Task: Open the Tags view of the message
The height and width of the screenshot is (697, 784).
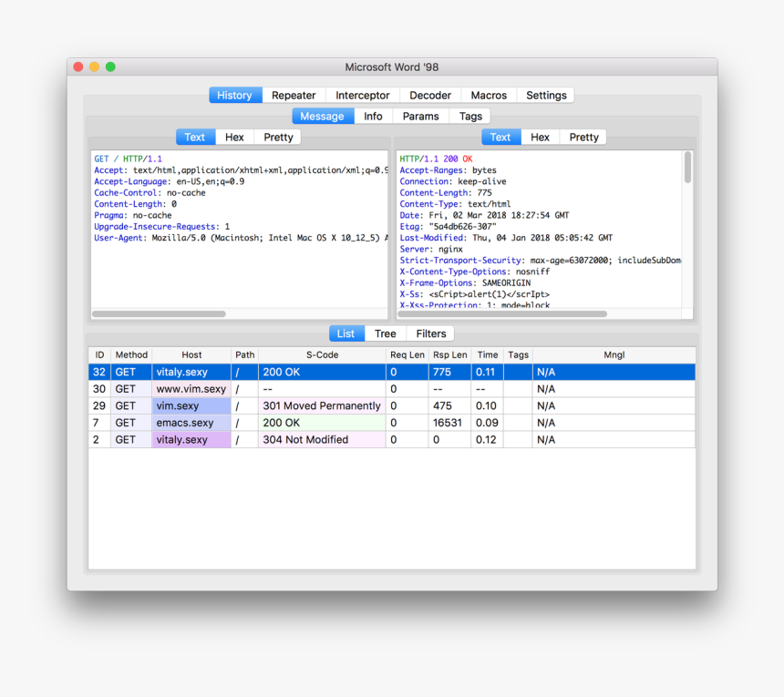Action: (470, 116)
